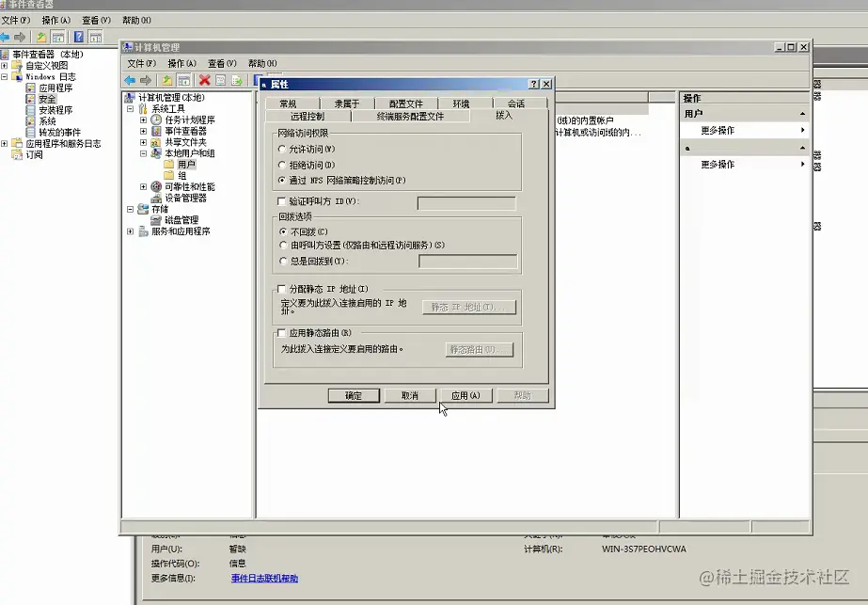Click Event Viewer icon in Computer Management tree
868x605 pixels.
tap(156, 131)
